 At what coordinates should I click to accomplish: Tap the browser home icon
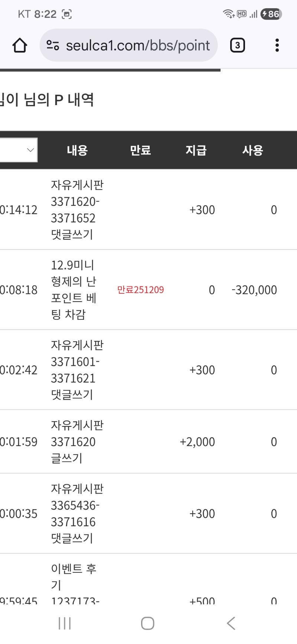pyautogui.click(x=20, y=45)
